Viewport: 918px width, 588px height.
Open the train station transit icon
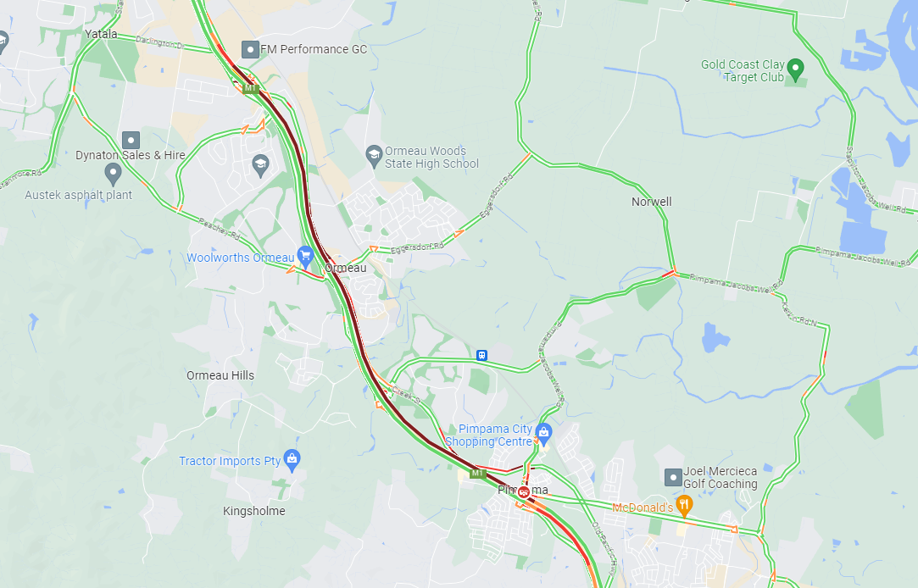pos(481,355)
